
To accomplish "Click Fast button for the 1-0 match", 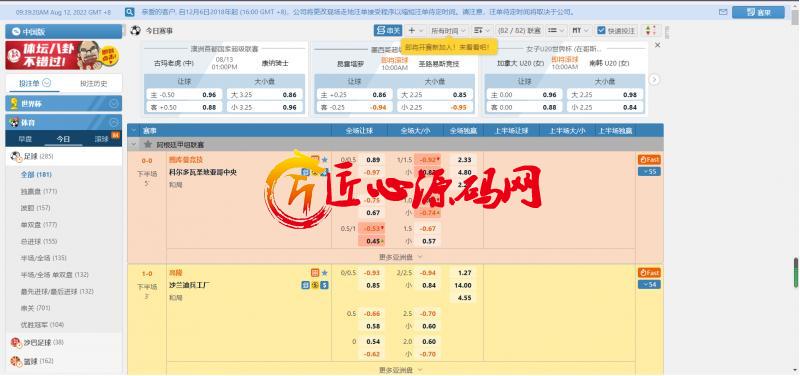I will pos(649,272).
